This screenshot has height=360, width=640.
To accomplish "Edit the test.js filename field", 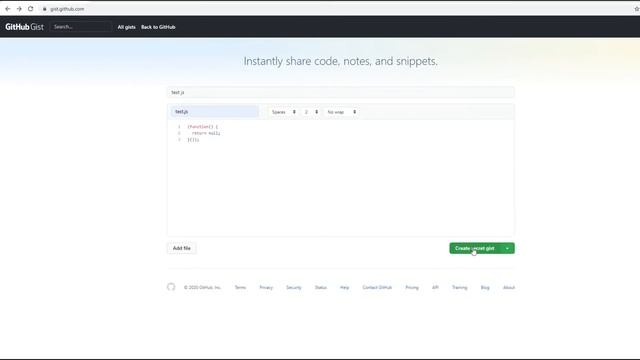I will [215, 111].
